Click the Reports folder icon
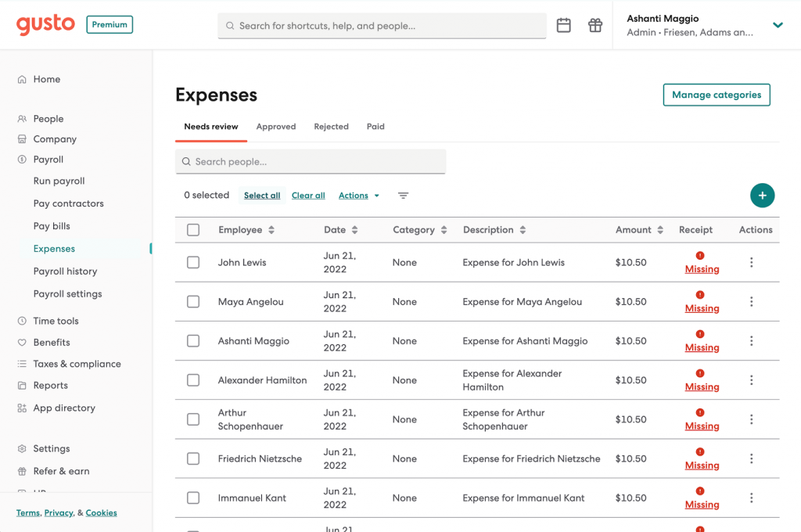 click(22, 386)
